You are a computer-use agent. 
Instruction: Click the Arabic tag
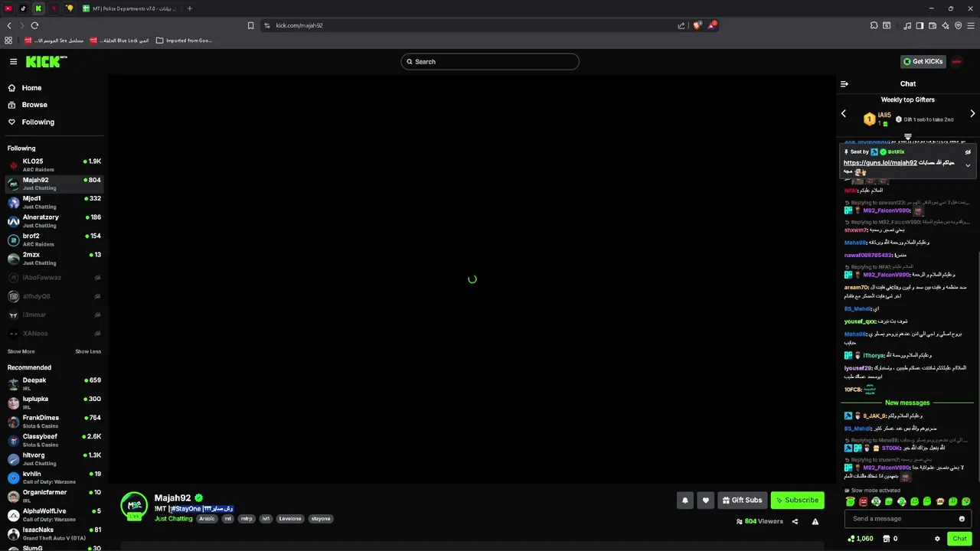tap(207, 519)
